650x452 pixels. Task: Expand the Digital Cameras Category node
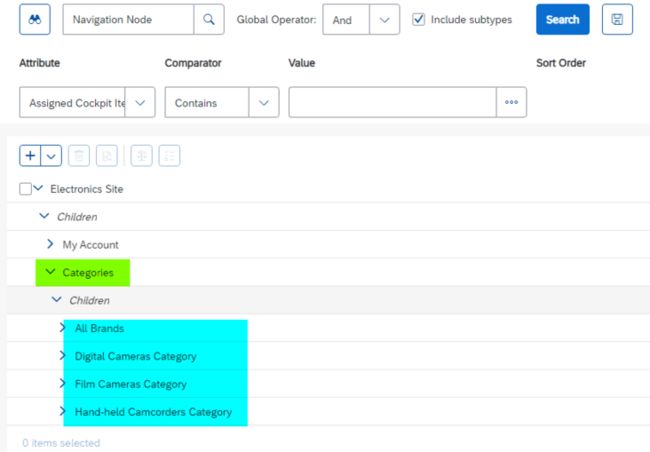[63, 355]
